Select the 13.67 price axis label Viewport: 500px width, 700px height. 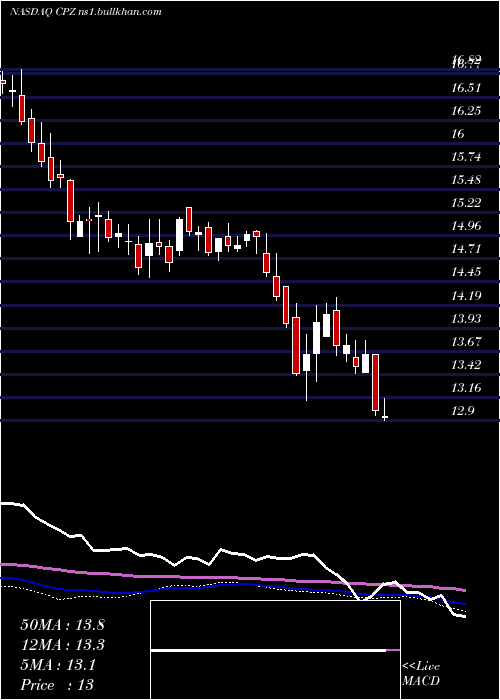coord(466,342)
